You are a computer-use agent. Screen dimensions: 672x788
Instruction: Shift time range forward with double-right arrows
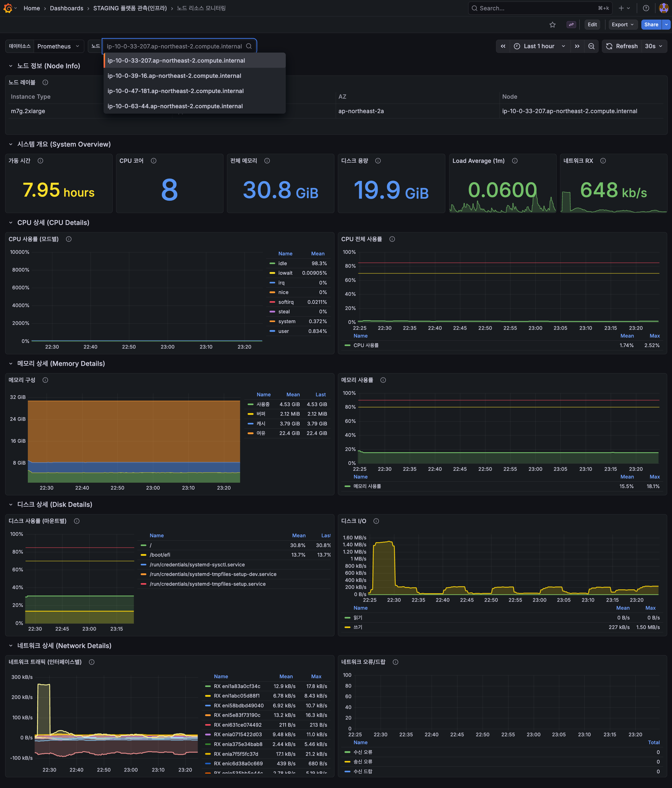coord(577,46)
